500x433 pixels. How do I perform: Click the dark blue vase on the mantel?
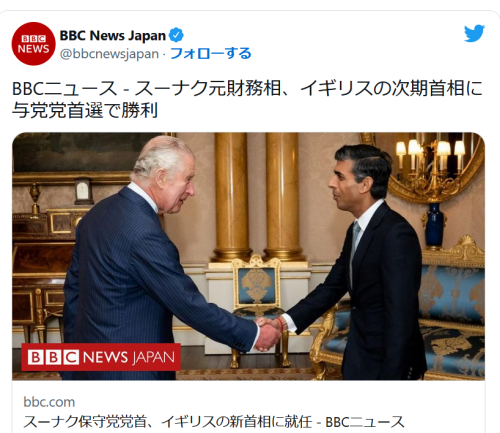coord(435,226)
